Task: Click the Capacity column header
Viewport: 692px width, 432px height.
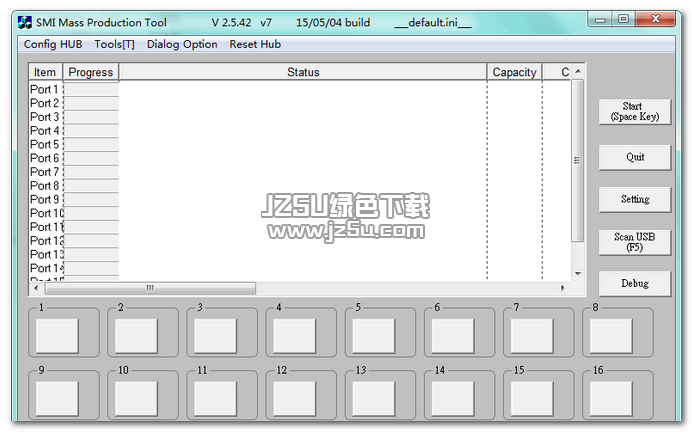Action: tap(515, 72)
